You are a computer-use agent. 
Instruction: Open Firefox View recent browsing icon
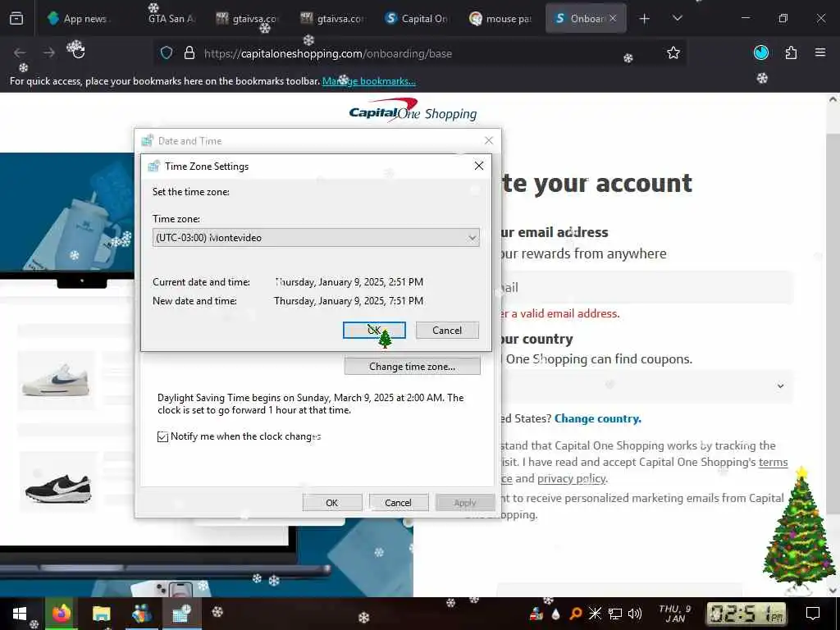click(16, 18)
